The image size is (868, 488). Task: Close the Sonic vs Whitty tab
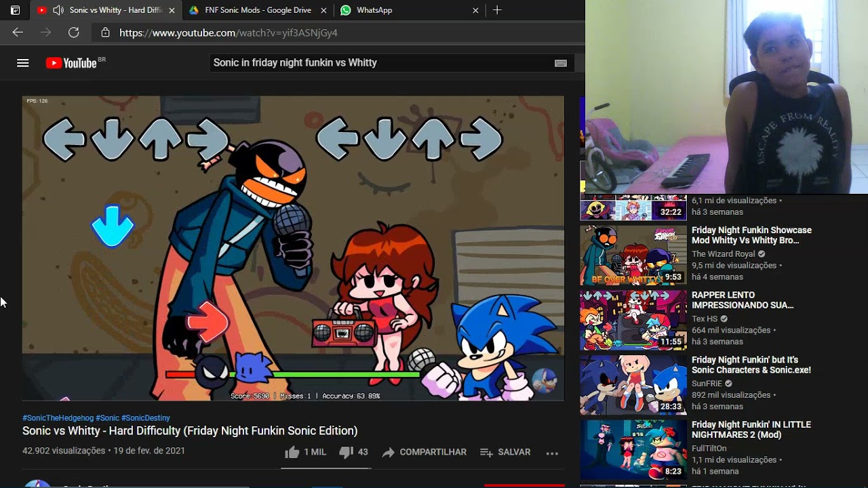172,10
